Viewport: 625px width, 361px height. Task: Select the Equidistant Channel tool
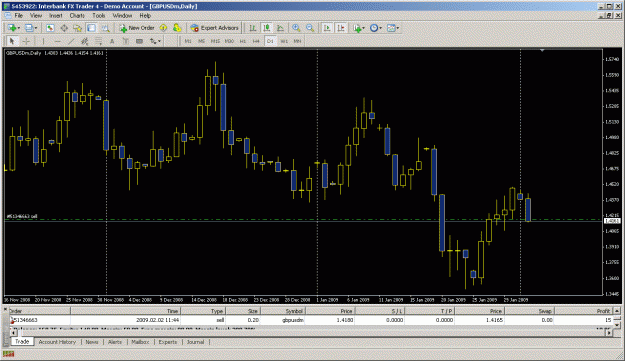tap(85, 41)
